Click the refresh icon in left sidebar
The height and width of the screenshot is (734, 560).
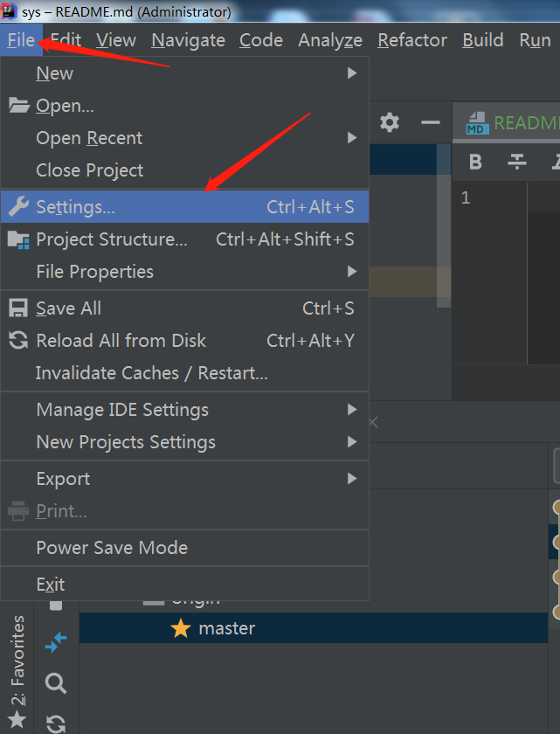coord(55,723)
